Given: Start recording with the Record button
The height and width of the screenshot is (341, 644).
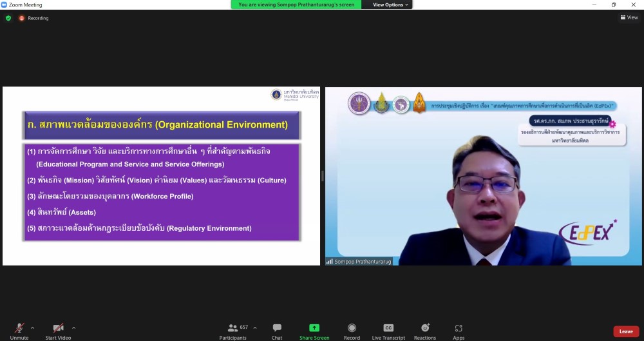Looking at the screenshot, I should coord(352,330).
